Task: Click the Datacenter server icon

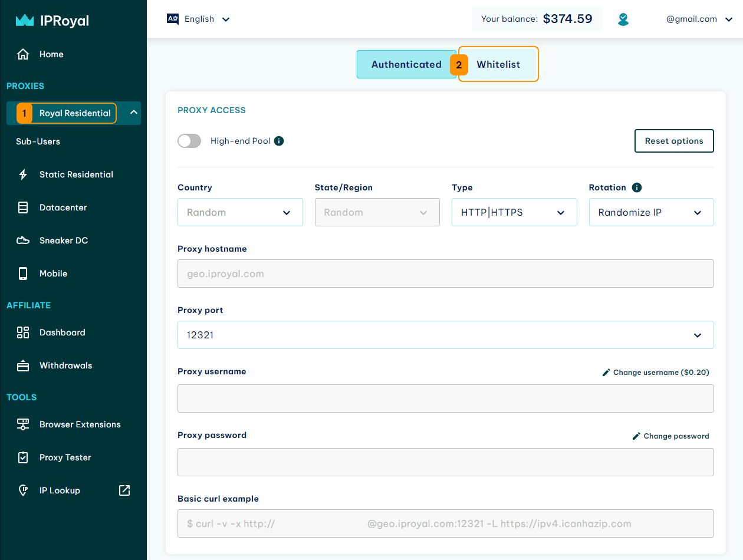Action: (23, 207)
